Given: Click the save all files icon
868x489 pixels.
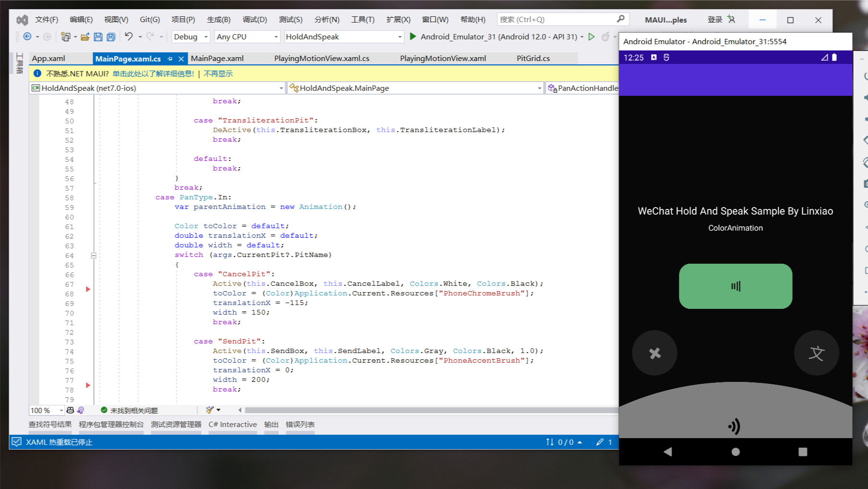Looking at the screenshot, I should (111, 37).
